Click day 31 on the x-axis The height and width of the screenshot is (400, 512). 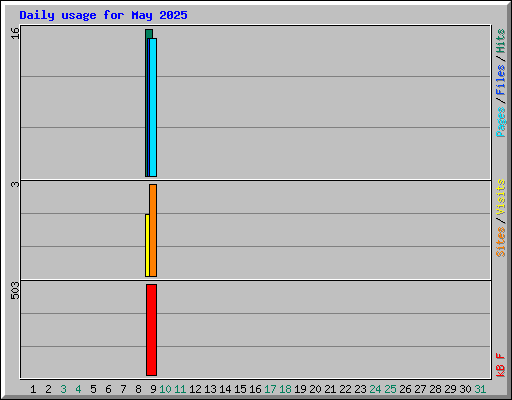coord(480,389)
